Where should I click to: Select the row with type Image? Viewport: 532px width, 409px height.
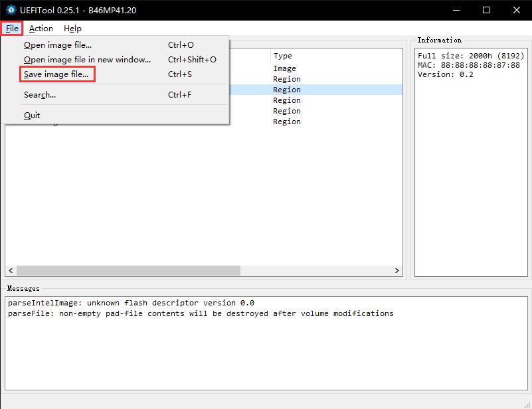(284, 68)
